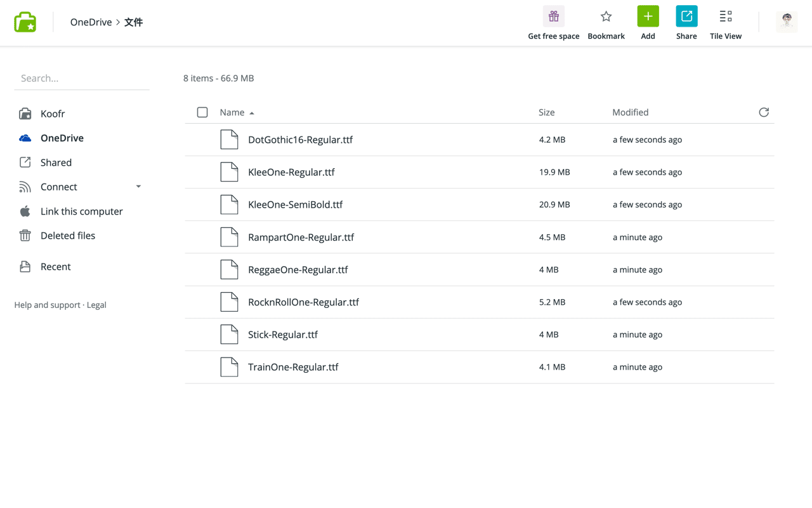Image resolution: width=812 pixels, height=508 pixels.
Task: Sort by Name column header
Action: (x=232, y=112)
